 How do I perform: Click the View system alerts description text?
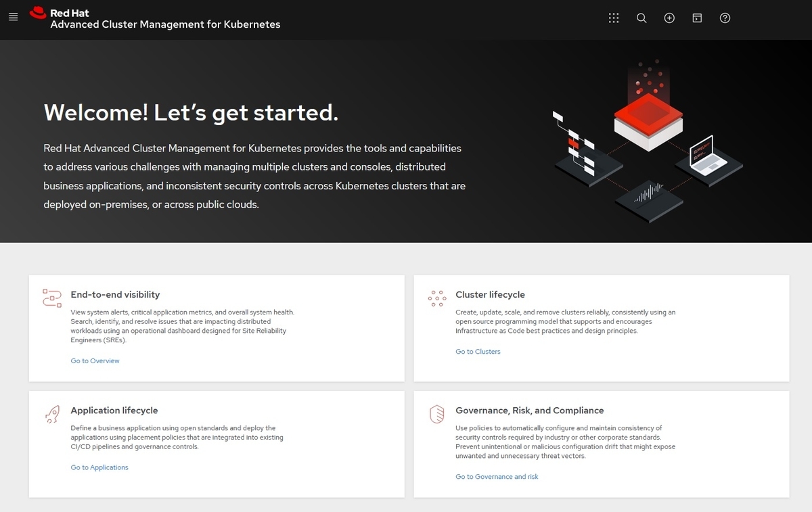[x=183, y=326]
